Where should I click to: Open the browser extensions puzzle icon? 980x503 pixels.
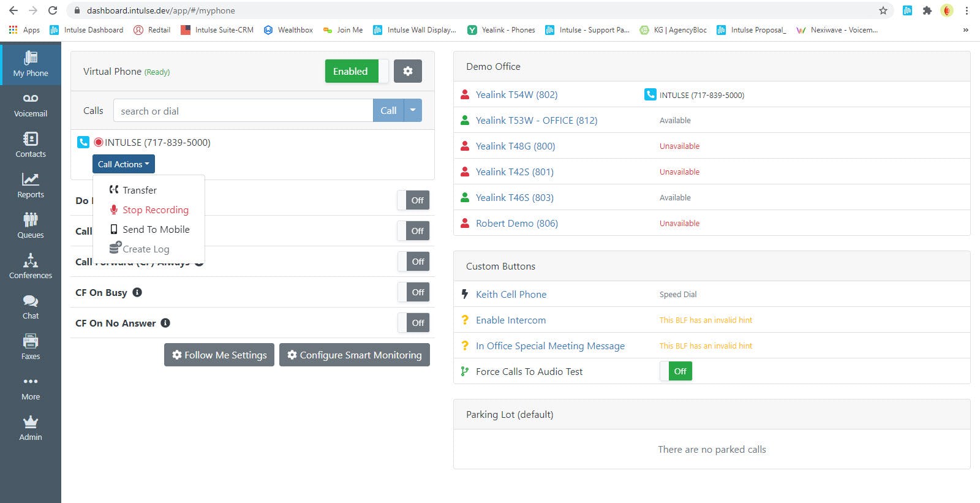(927, 10)
